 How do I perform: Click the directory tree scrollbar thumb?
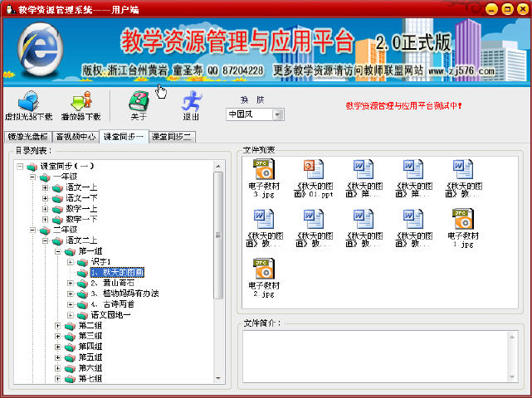pyautogui.click(x=218, y=235)
